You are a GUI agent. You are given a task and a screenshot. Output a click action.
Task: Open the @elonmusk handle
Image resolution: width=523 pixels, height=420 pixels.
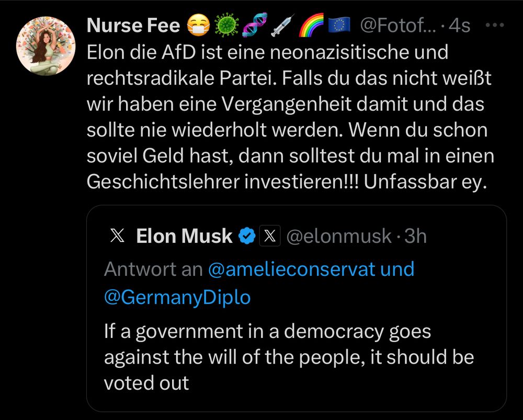point(339,237)
